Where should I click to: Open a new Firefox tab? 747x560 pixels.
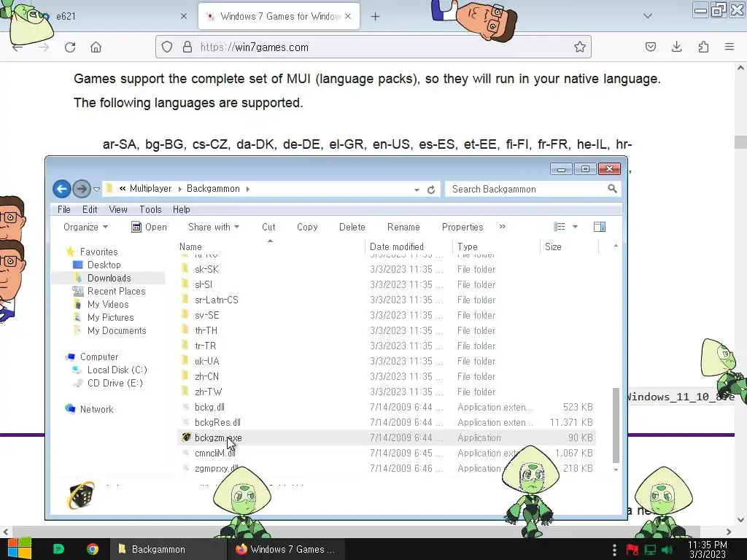click(x=375, y=17)
